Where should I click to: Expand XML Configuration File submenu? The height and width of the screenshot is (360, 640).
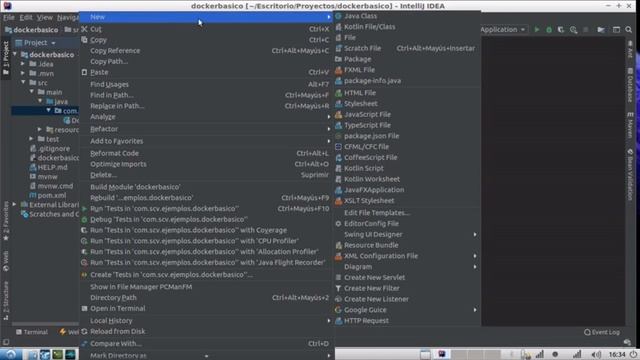(x=407, y=256)
